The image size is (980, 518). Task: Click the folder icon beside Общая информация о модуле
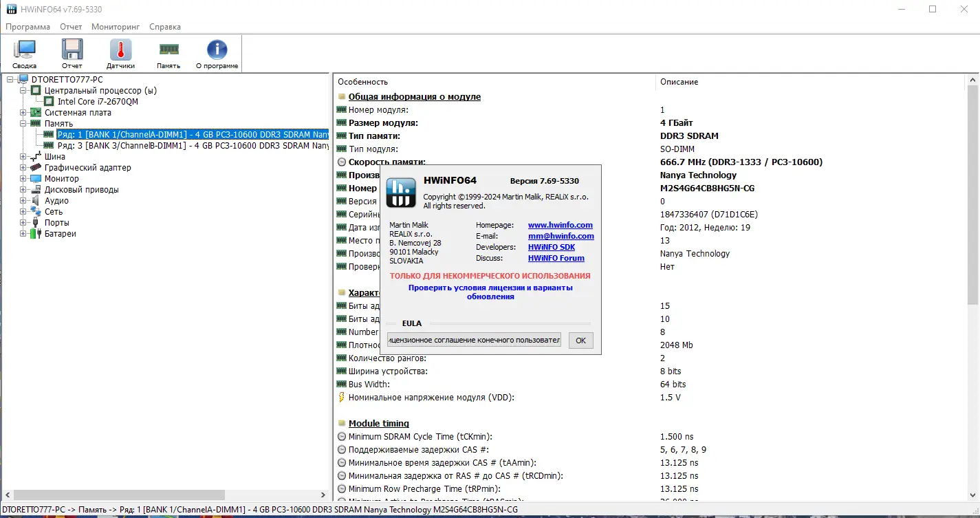click(342, 97)
